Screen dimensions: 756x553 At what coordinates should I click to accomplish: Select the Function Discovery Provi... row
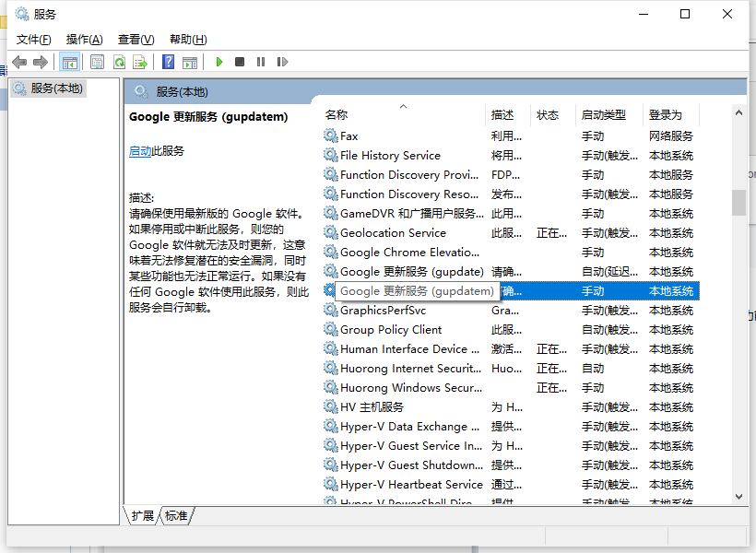click(511, 174)
